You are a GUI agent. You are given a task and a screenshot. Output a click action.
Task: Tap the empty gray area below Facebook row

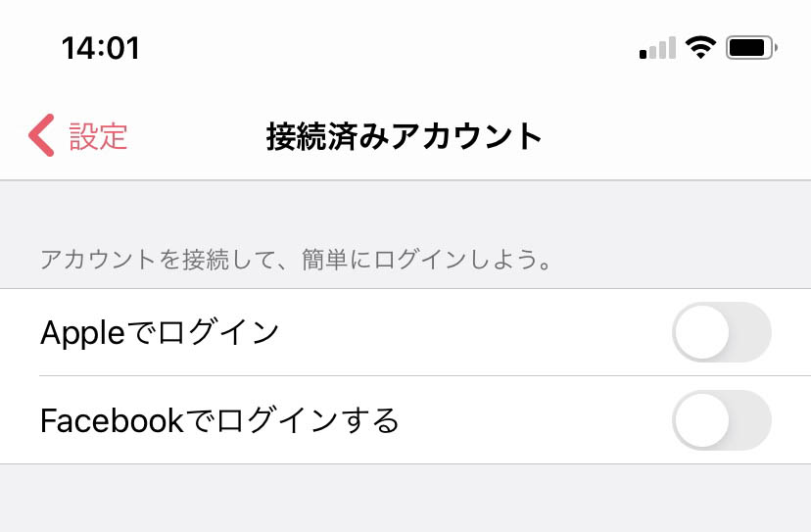tap(405, 498)
